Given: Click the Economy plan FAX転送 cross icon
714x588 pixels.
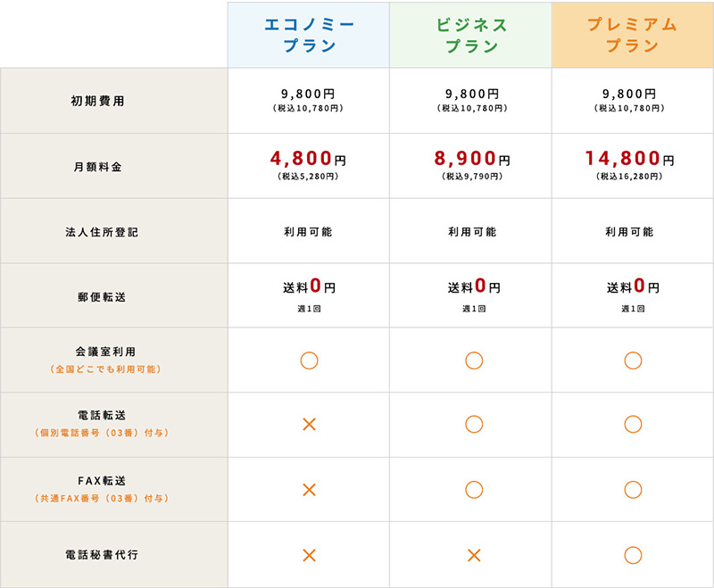Looking at the screenshot, I should 309,490.
